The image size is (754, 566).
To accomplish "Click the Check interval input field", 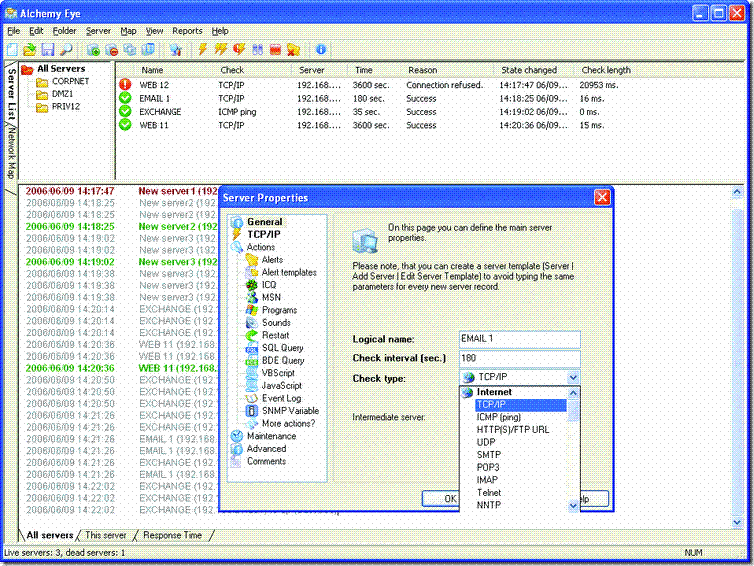I will (x=519, y=358).
